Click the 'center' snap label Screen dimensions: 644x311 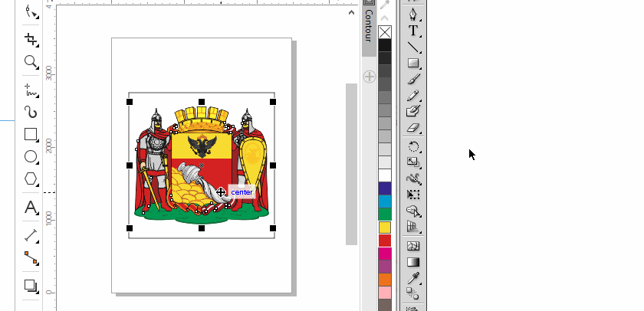(x=242, y=192)
